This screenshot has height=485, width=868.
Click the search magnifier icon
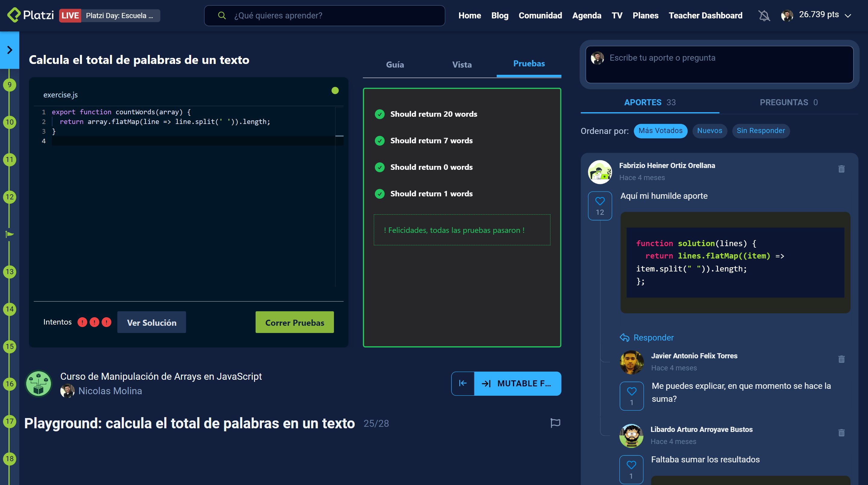coord(222,15)
